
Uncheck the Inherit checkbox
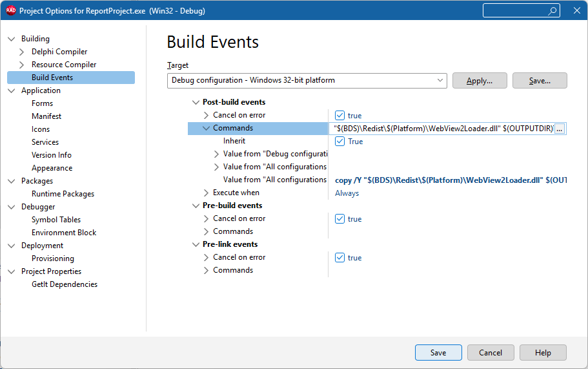pyautogui.click(x=340, y=141)
